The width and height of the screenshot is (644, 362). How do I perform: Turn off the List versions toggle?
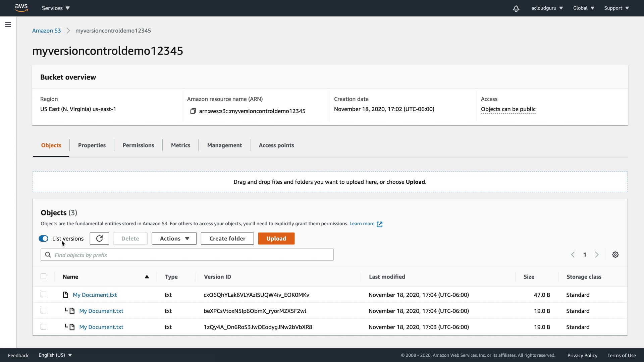pos(44,239)
